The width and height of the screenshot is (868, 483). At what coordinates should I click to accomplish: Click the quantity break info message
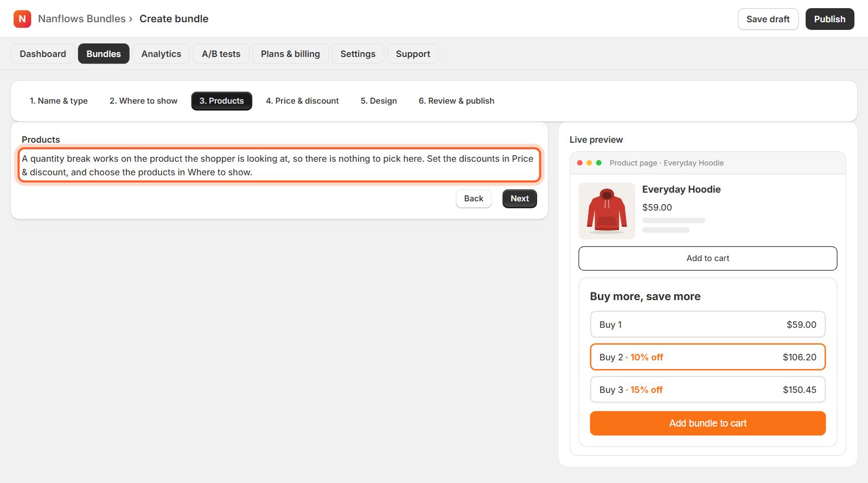(279, 166)
